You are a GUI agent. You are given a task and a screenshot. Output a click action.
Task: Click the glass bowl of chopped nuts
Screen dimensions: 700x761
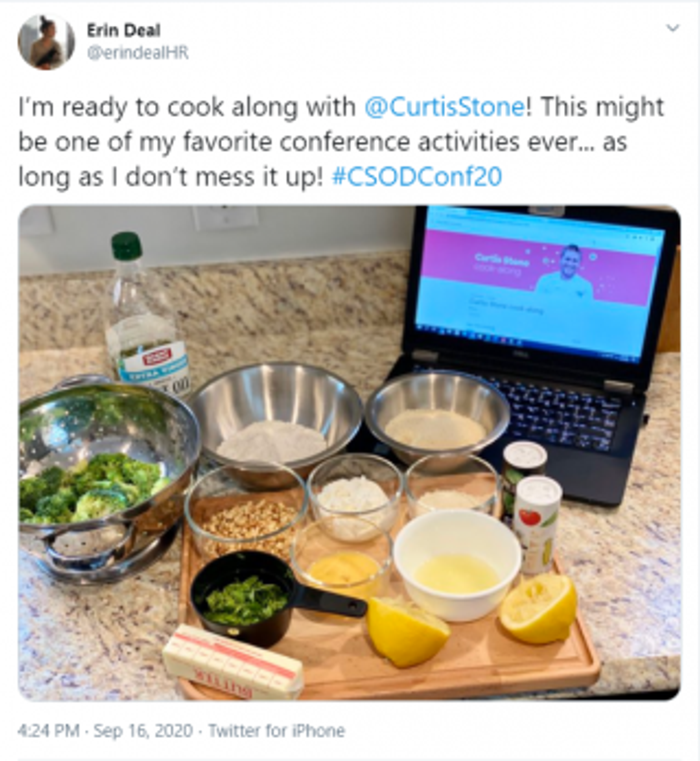point(245,511)
